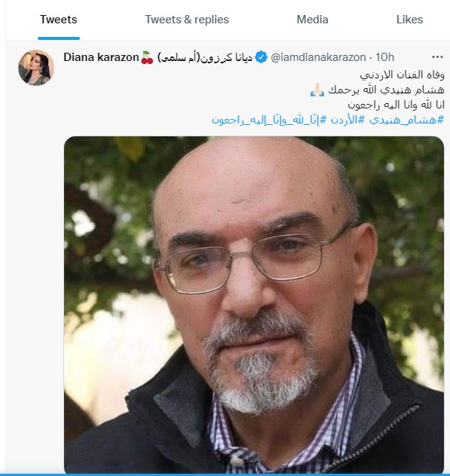Click the blue verified badge icon
450x476 pixels.
point(261,57)
